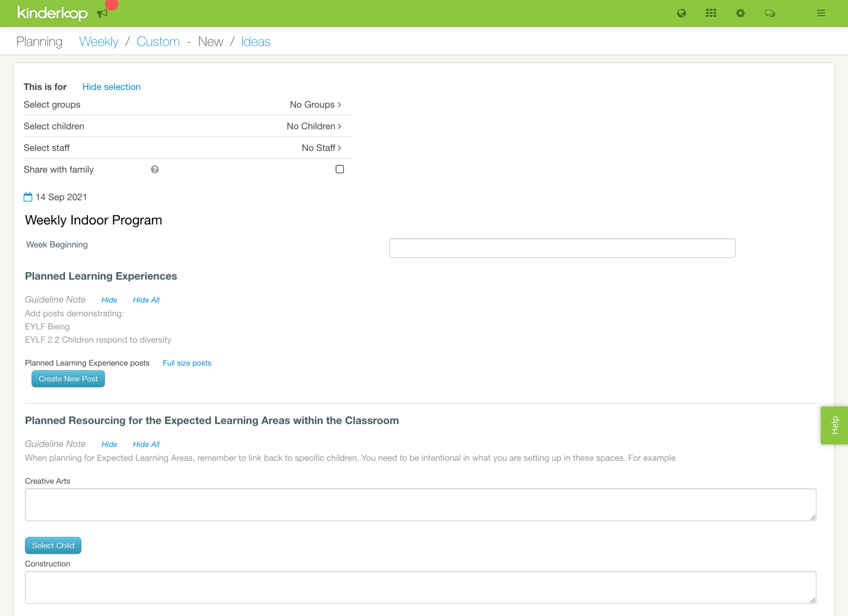Viewport: 848px width, 616px height.
Task: Open the announcements megaphone icon
Action: pos(102,13)
